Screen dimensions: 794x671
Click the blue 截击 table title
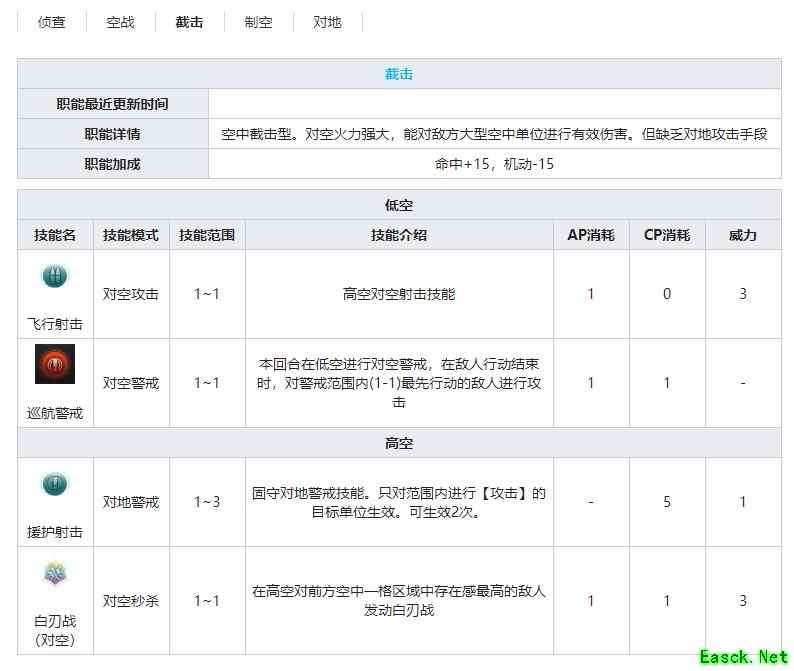point(399,74)
